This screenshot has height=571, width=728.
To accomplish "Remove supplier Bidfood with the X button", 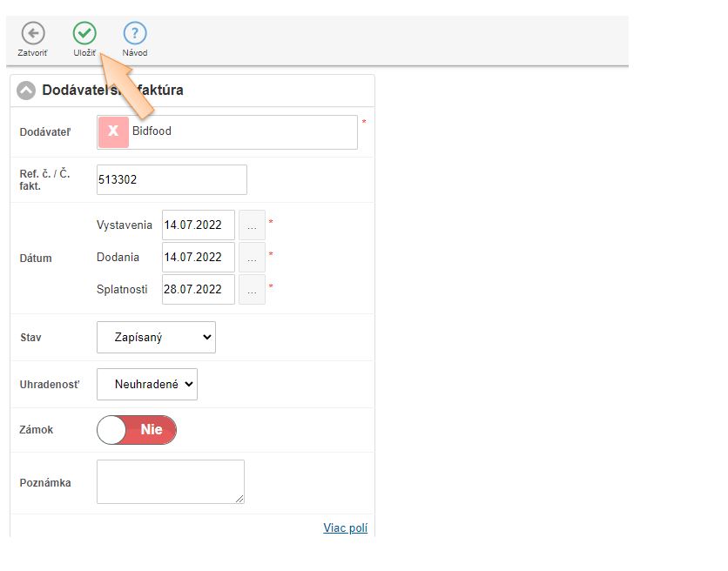I will click(x=113, y=131).
